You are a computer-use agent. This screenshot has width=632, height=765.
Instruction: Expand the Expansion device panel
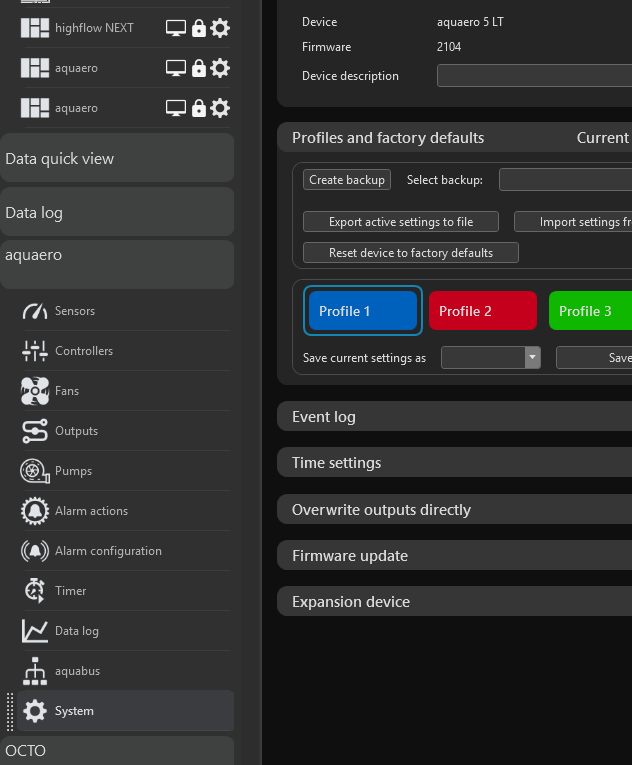click(454, 601)
